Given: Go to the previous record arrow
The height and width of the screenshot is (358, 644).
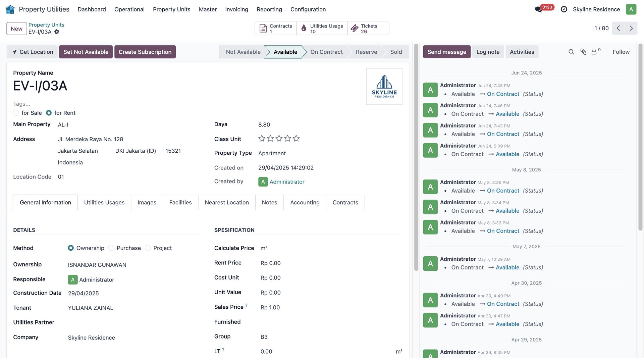Looking at the screenshot, I should [x=618, y=28].
